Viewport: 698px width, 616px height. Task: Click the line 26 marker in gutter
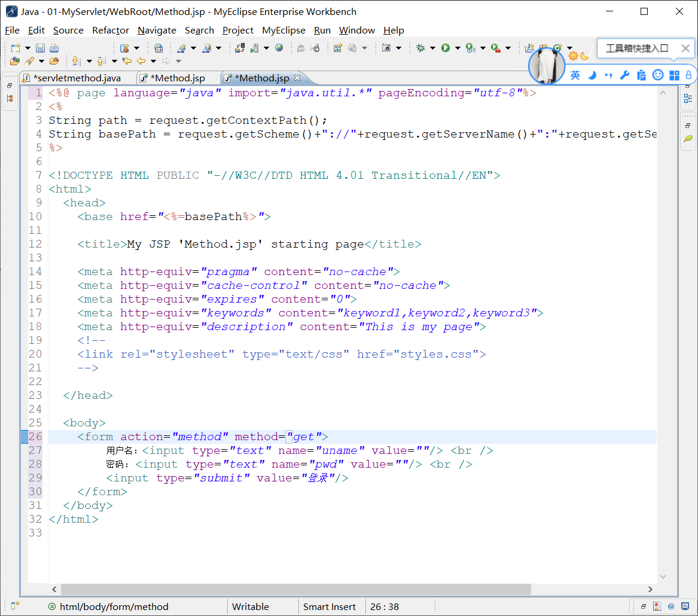25,437
